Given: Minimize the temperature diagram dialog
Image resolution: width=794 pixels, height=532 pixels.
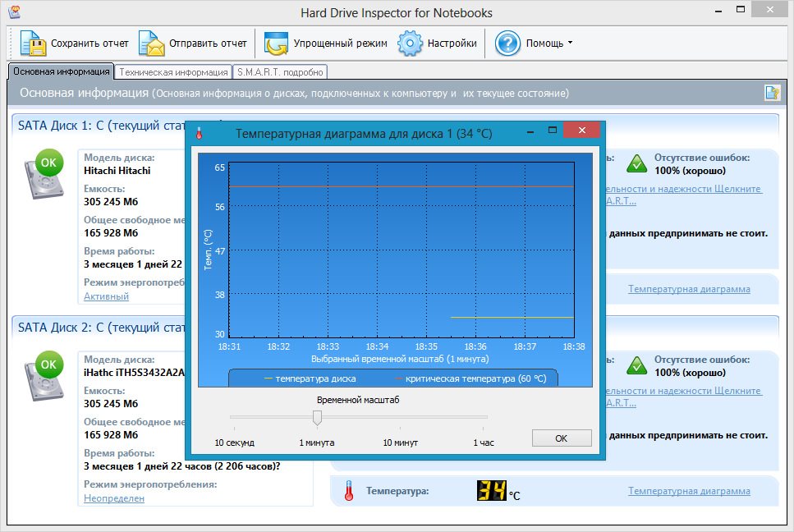Looking at the screenshot, I should [x=530, y=131].
